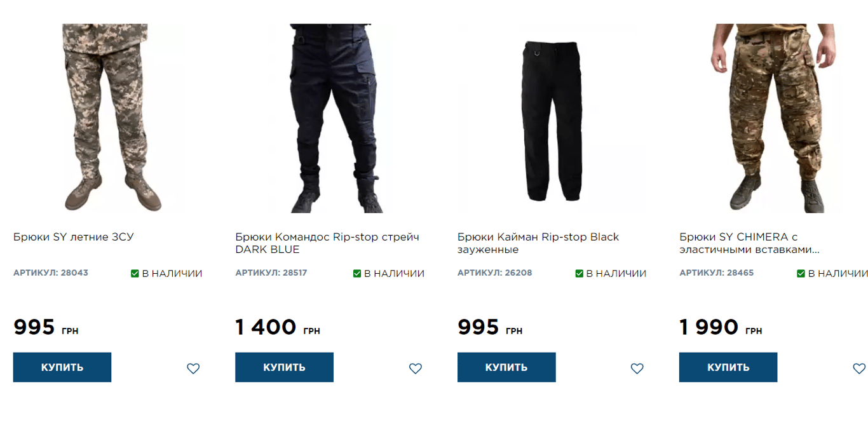The image size is (868, 425).
Task: Click Купить under Кайман Rip-stop Black
Action: (x=506, y=367)
